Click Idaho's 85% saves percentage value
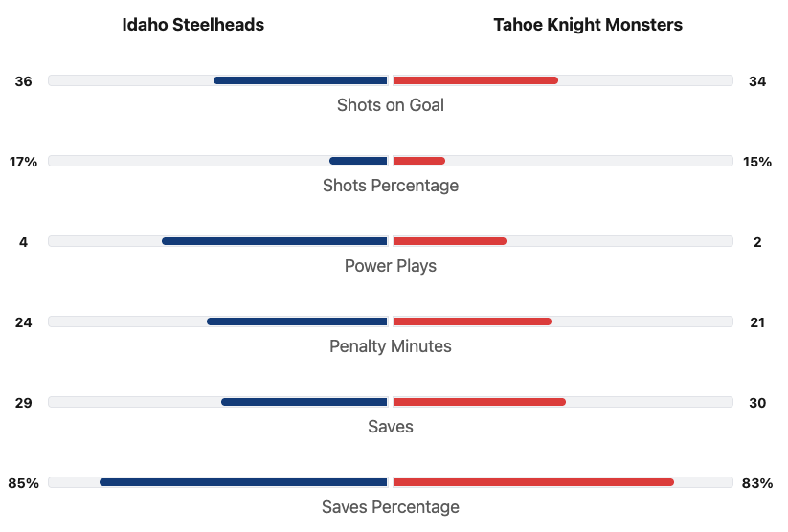 tap(23, 483)
